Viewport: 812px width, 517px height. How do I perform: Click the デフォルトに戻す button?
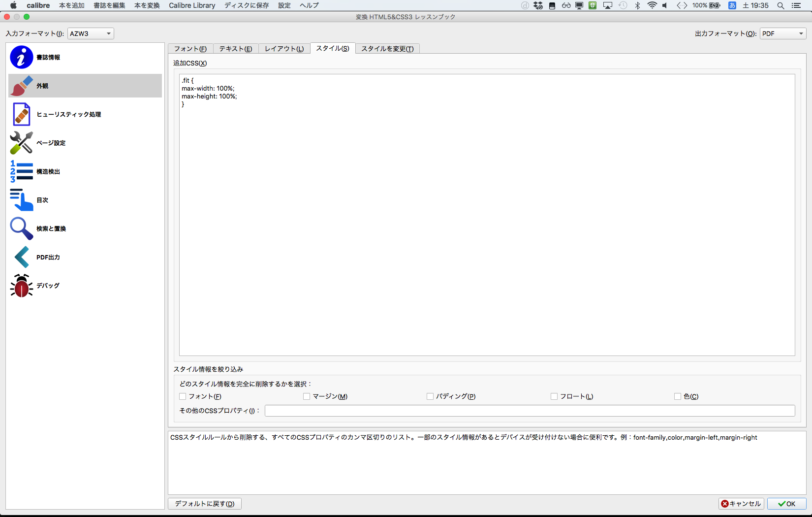pos(205,504)
